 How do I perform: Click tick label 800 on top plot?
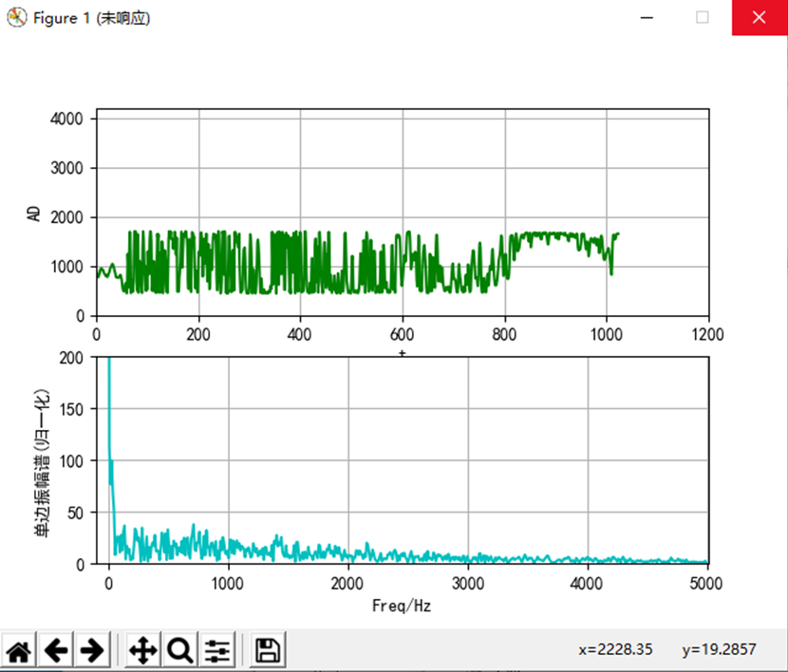point(504,334)
